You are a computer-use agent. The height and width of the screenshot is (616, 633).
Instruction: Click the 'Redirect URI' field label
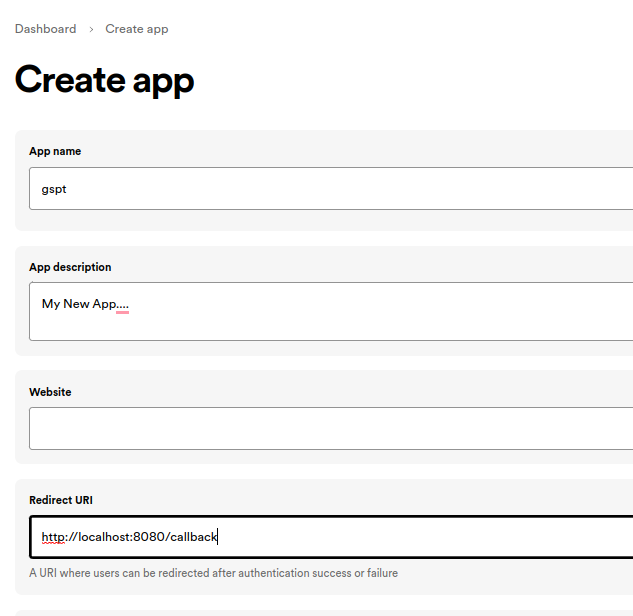pos(61,500)
